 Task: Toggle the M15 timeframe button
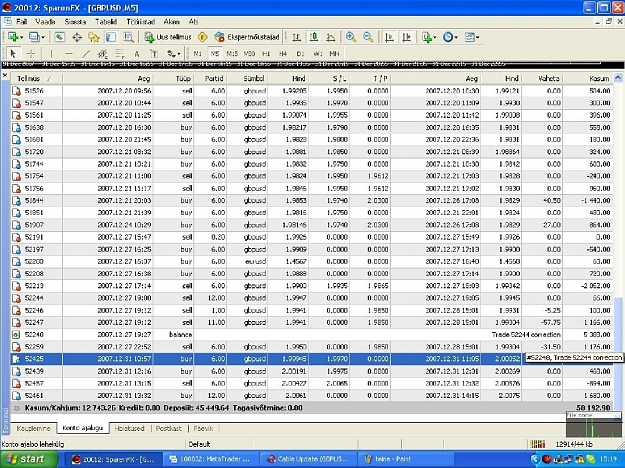(232, 53)
